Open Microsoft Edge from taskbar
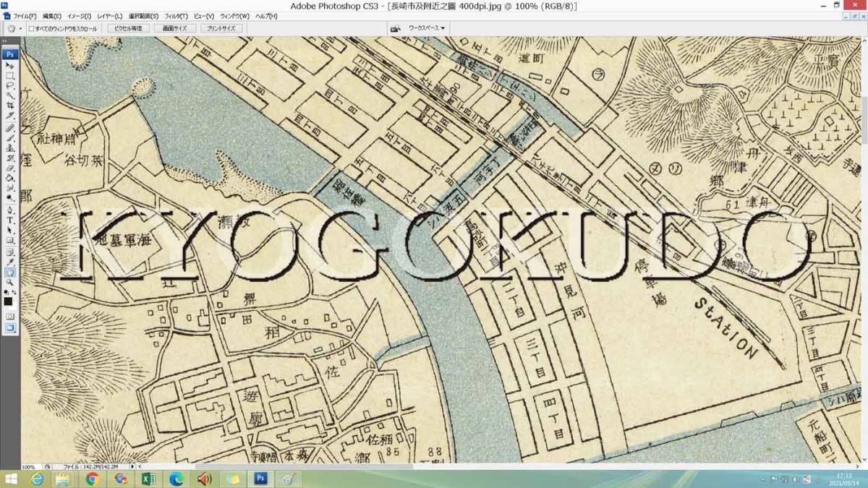Viewport: 868px width, 488px height. click(176, 479)
